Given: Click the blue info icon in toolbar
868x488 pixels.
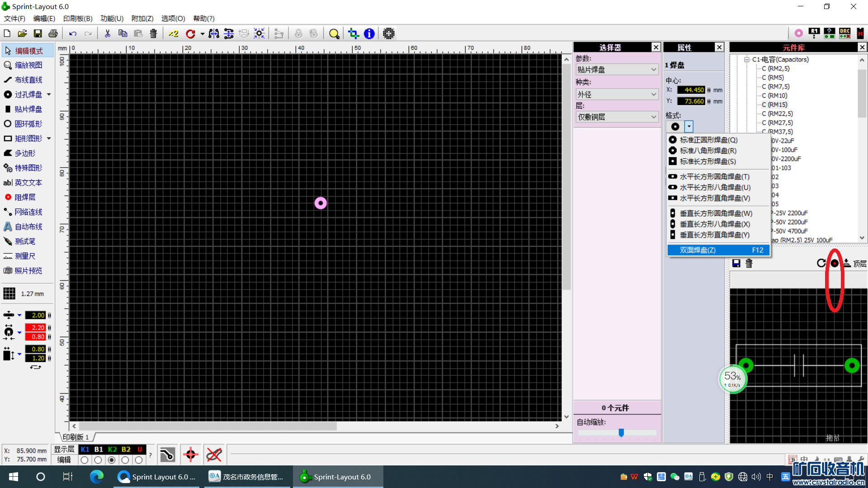Looking at the screenshot, I should [x=369, y=33].
